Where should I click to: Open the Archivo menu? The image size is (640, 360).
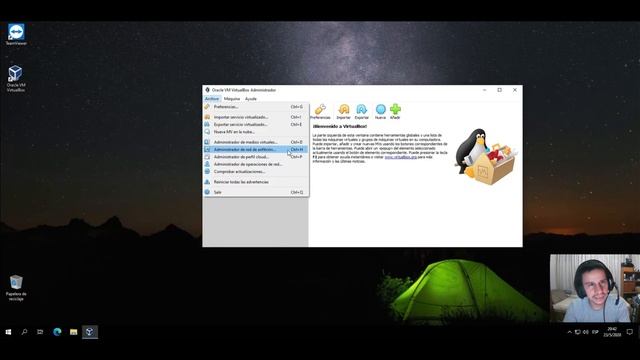pos(212,99)
